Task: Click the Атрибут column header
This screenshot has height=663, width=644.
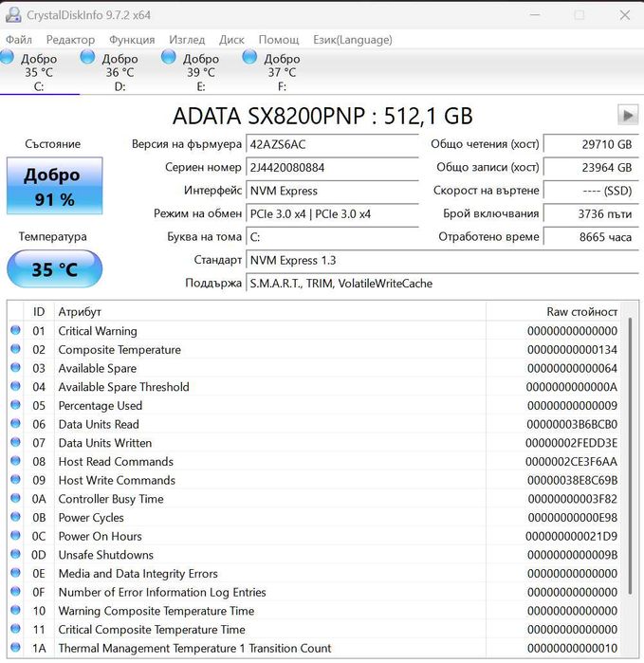Action: 270,312
